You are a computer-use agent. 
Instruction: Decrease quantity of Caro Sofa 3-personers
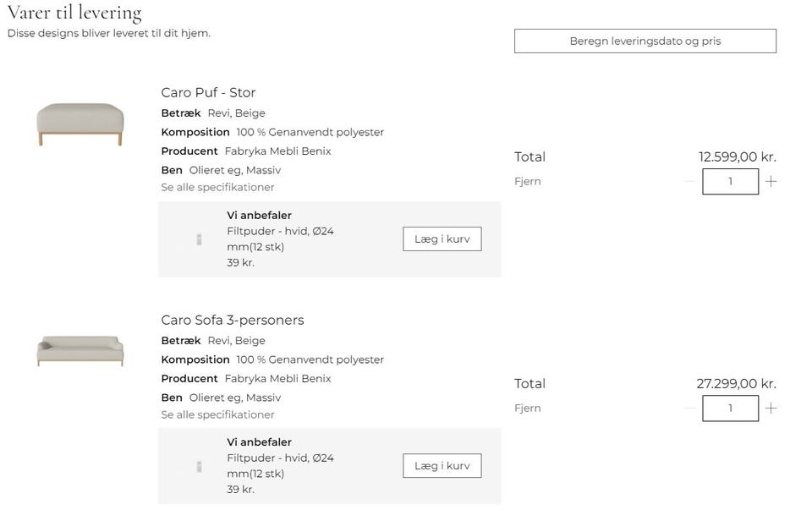(x=690, y=409)
